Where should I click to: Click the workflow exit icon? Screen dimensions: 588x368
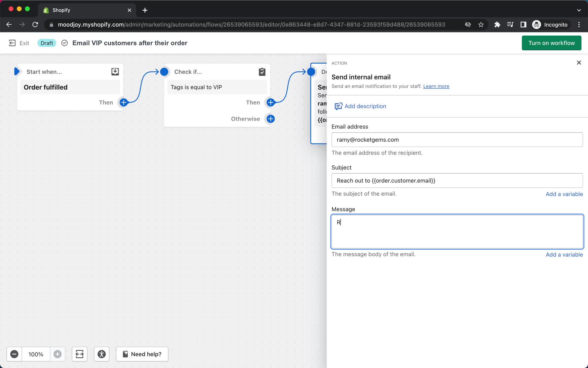click(12, 42)
